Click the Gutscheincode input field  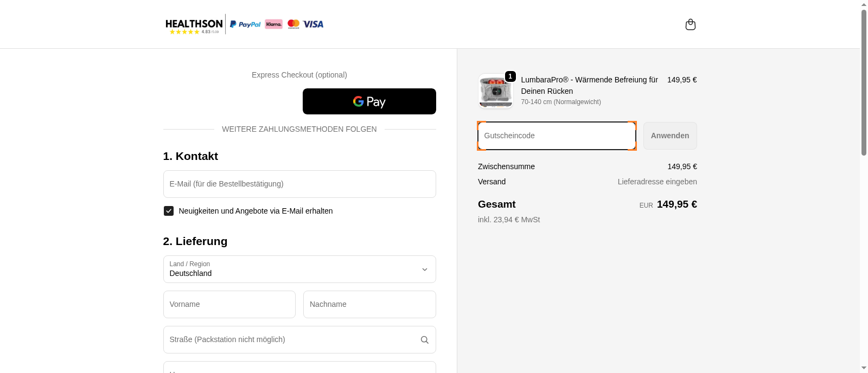pos(557,136)
